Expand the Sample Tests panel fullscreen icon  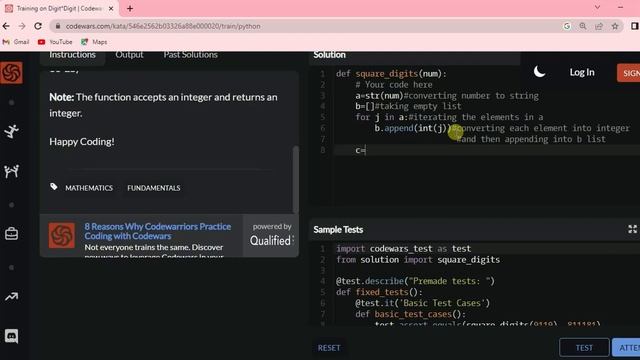(x=632, y=229)
